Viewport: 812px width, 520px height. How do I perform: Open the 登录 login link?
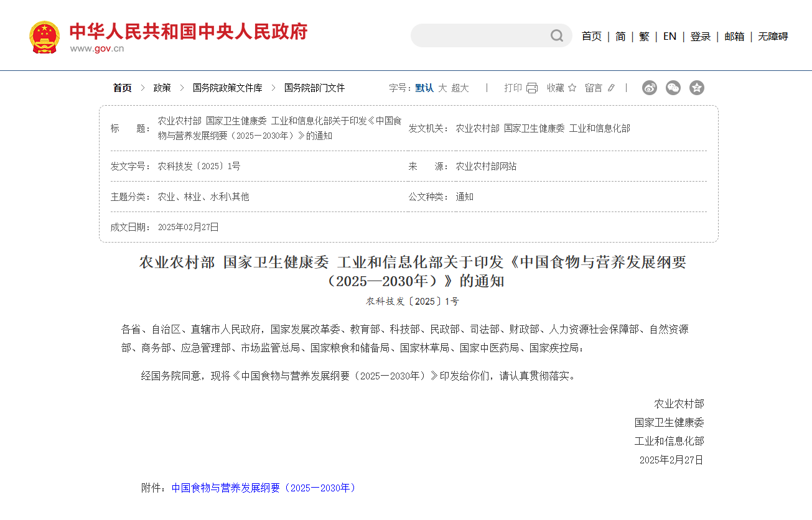(x=700, y=37)
